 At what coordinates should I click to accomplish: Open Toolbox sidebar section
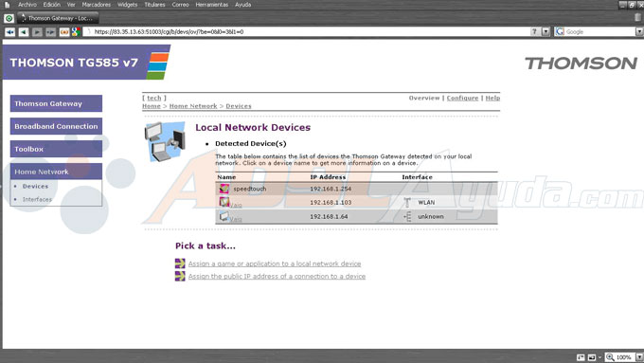(x=56, y=149)
